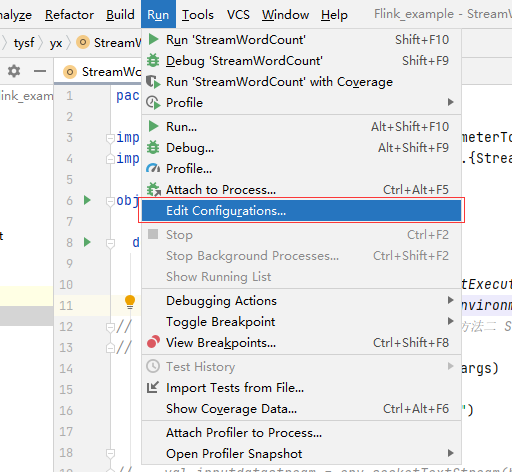Click the run gutter arrow on line 6
The width and height of the screenshot is (512, 472).
(x=87, y=200)
